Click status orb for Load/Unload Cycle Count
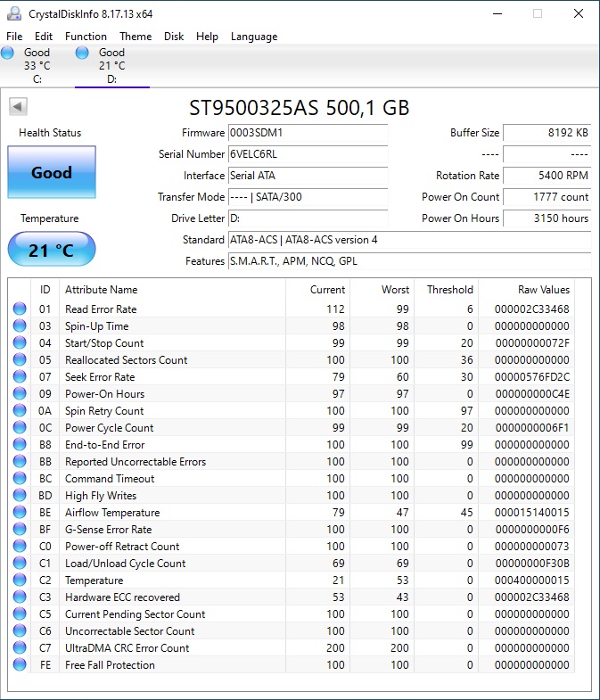This screenshot has height=700, width=600. [20, 563]
